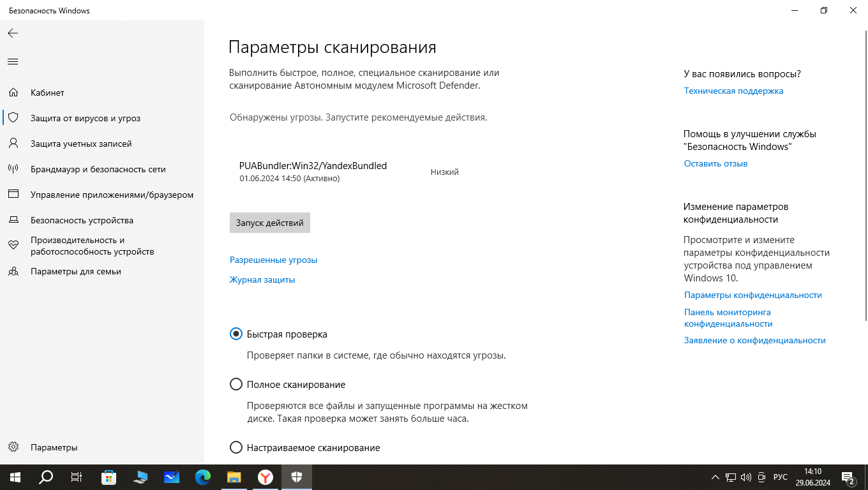Open the Журнал защиты link
868x490 pixels.
[262, 279]
